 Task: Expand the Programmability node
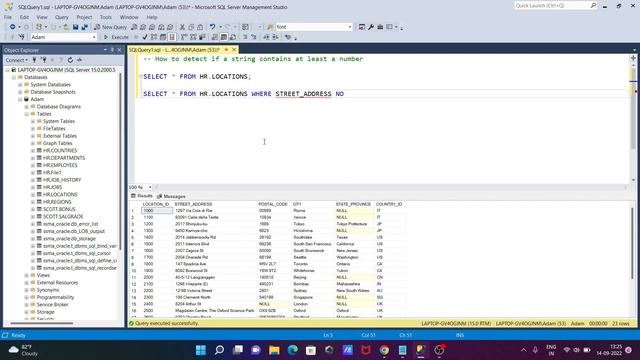[27, 298]
